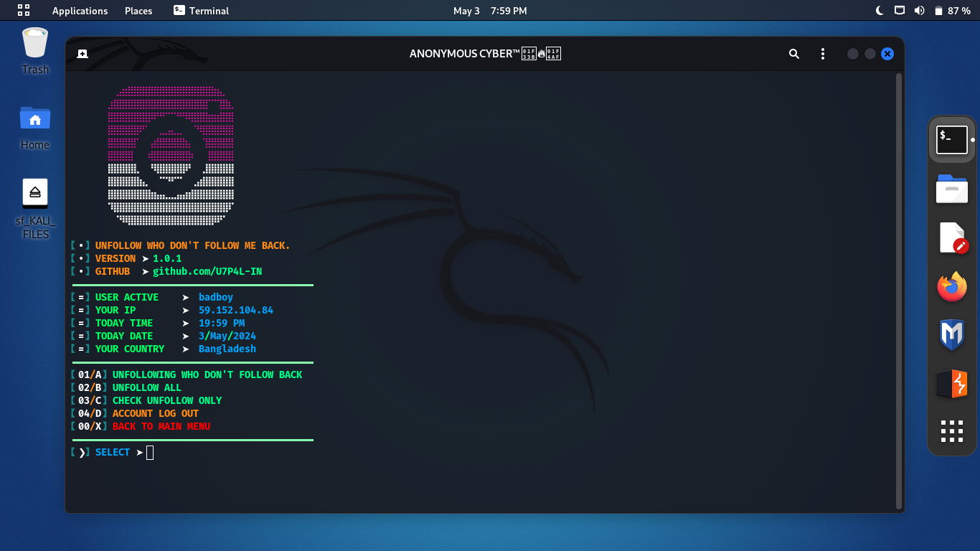The width and height of the screenshot is (980, 551).
Task: Click CHECK UNFOLLOW ONLY option
Action: (x=167, y=400)
